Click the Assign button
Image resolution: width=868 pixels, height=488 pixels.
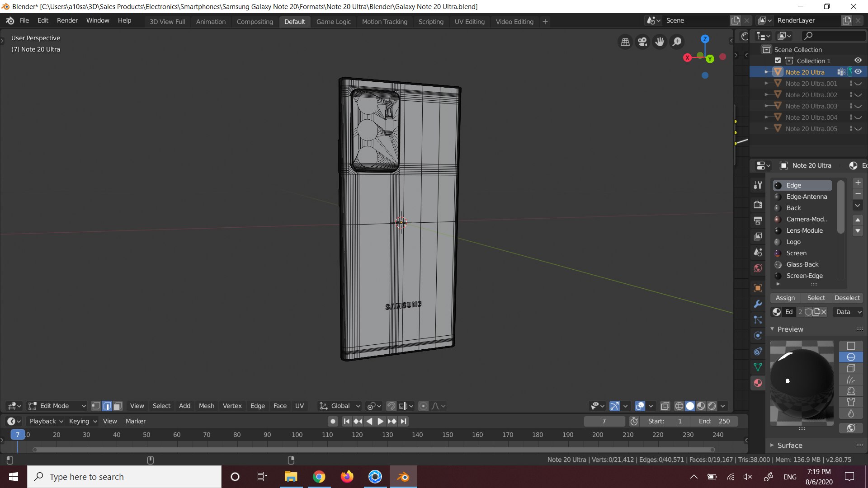pos(785,298)
